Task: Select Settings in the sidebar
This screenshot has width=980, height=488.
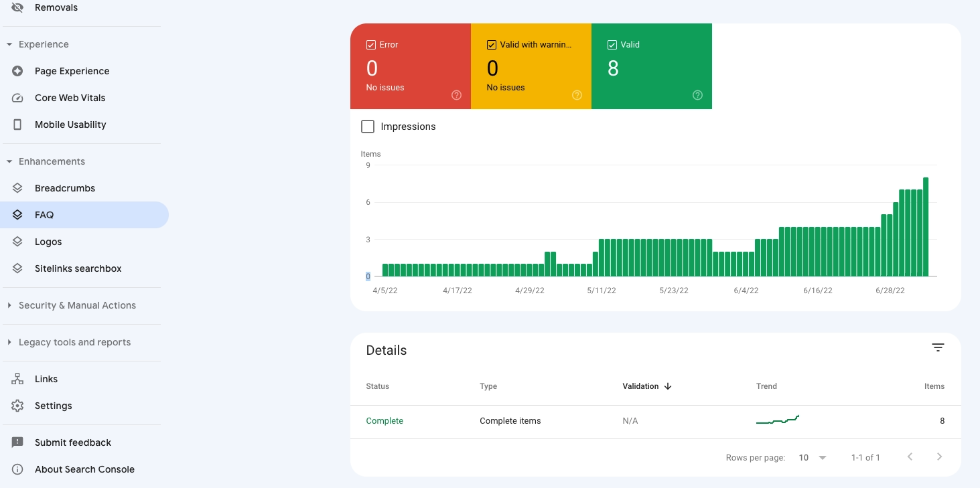Action: click(53, 406)
